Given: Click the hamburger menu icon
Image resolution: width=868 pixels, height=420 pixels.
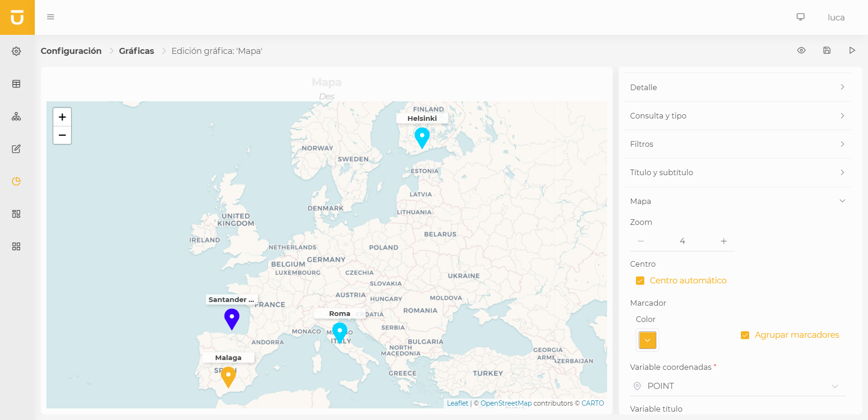Looking at the screenshot, I should [51, 17].
